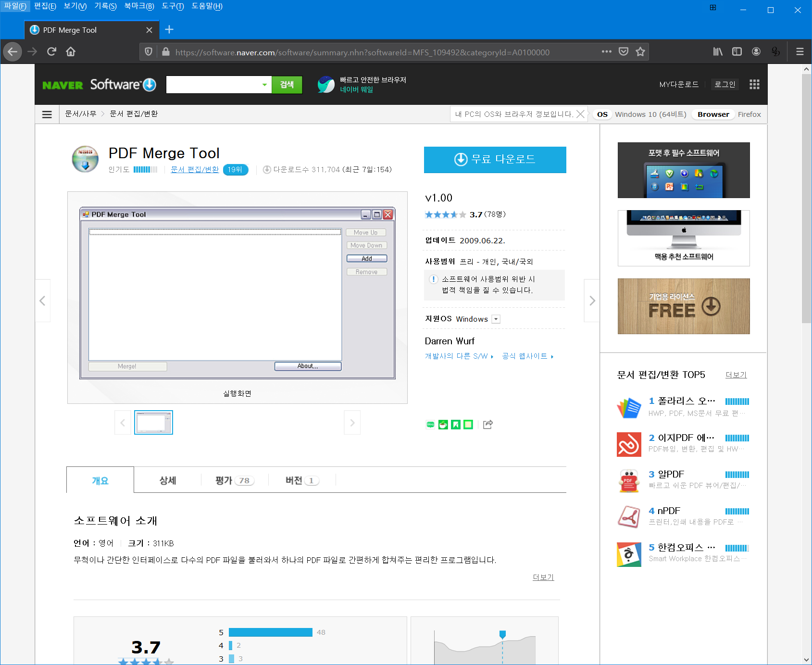Open MY다운로드 link
This screenshot has height=665, width=812.
pyautogui.click(x=679, y=85)
